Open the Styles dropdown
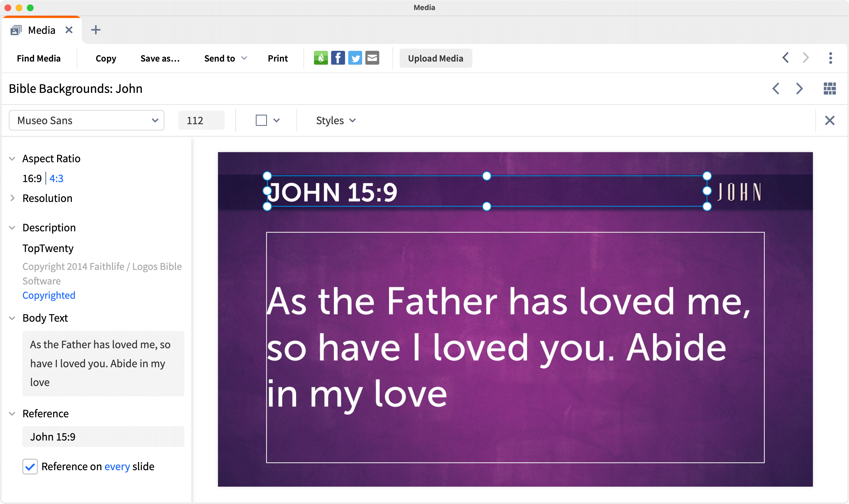 [x=336, y=120]
